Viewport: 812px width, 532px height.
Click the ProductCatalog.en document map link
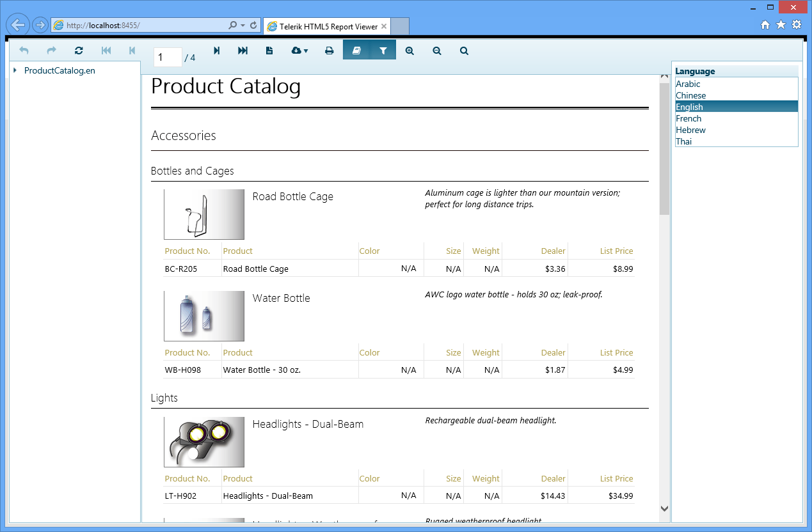click(60, 70)
